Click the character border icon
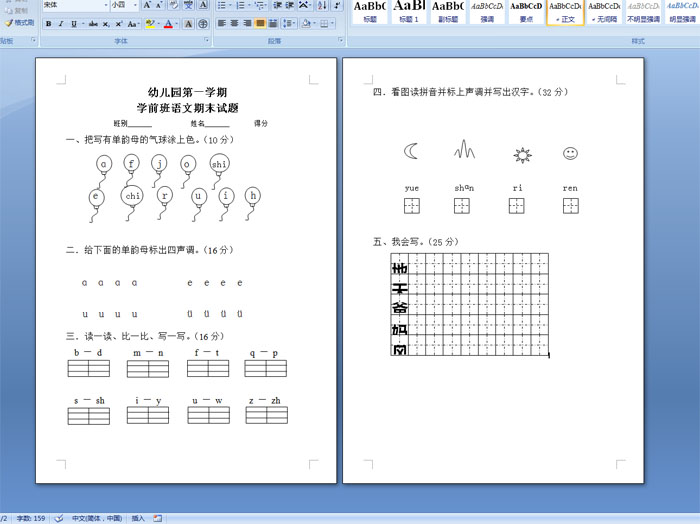The image size is (700, 524). pyautogui.click(x=203, y=5)
